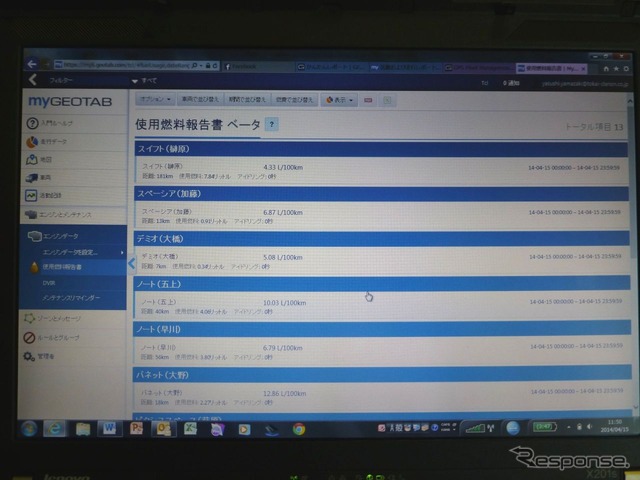This screenshot has width=640, height=480.
Task: Select the ノート（早川） group header
Action: 382,329
